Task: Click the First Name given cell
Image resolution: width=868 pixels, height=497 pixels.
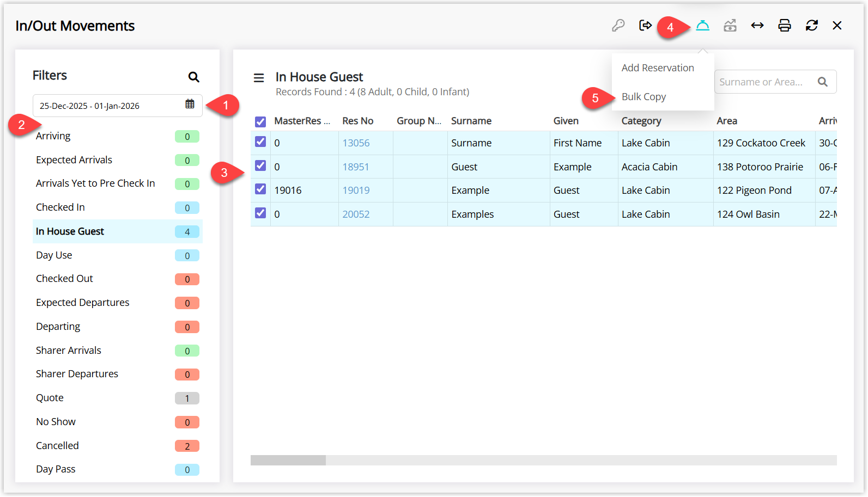Action: [584, 143]
